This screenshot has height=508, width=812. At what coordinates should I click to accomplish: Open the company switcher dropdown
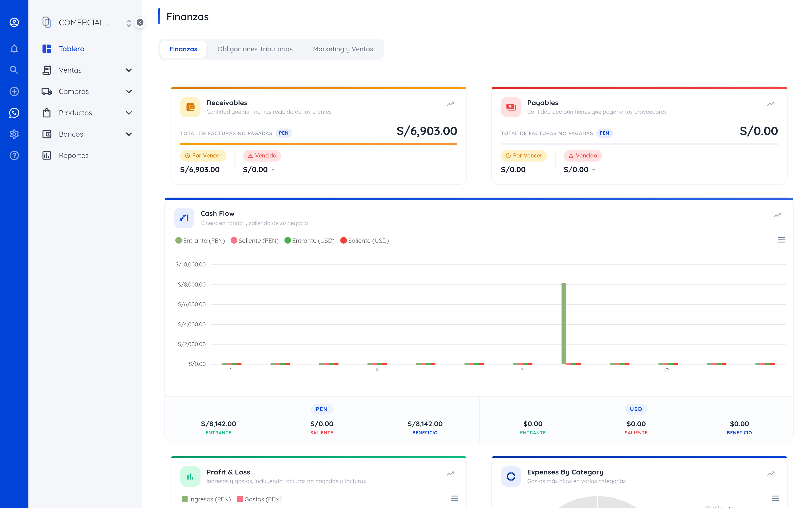(x=129, y=23)
